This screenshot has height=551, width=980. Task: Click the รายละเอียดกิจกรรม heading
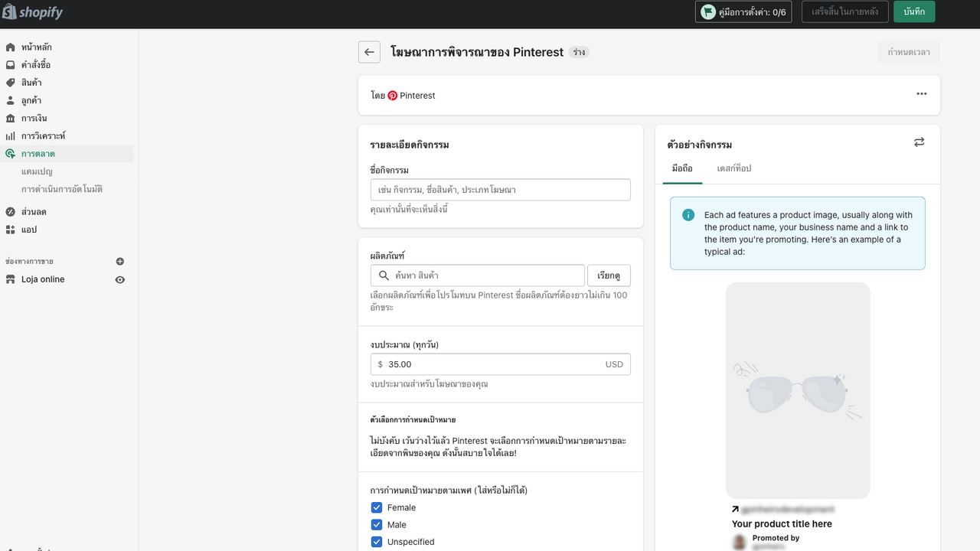[x=410, y=145]
